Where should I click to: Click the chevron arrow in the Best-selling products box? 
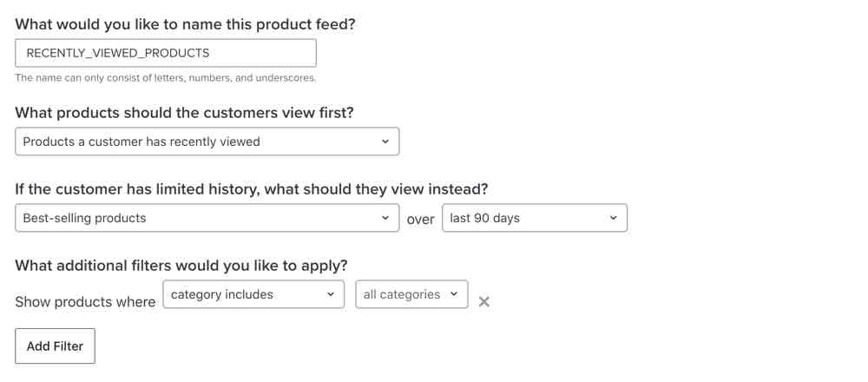[x=385, y=218]
